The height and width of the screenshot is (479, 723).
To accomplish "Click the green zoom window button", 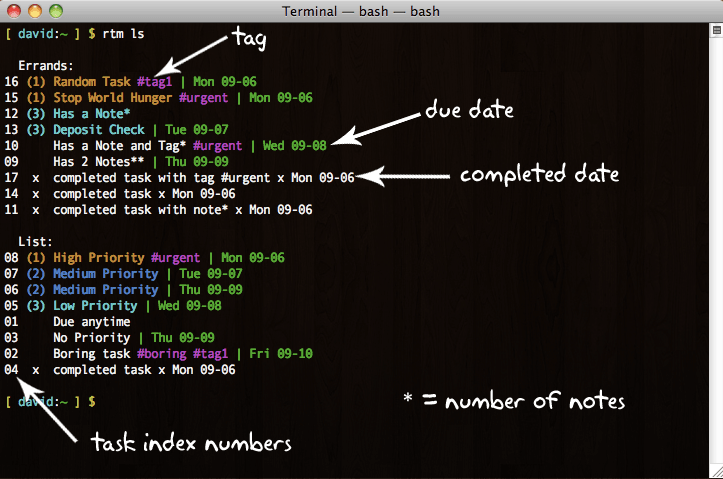I will pos(56,11).
